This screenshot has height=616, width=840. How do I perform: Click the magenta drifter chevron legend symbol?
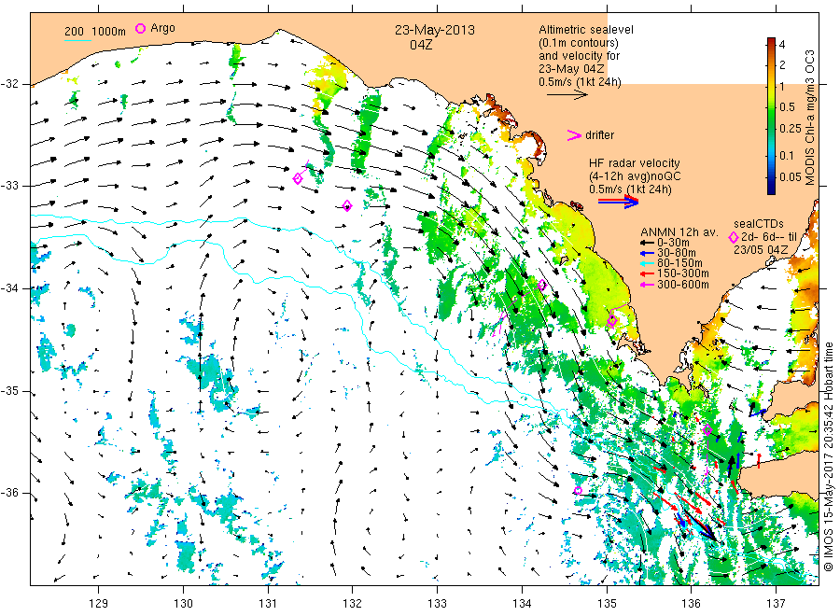[x=574, y=135]
